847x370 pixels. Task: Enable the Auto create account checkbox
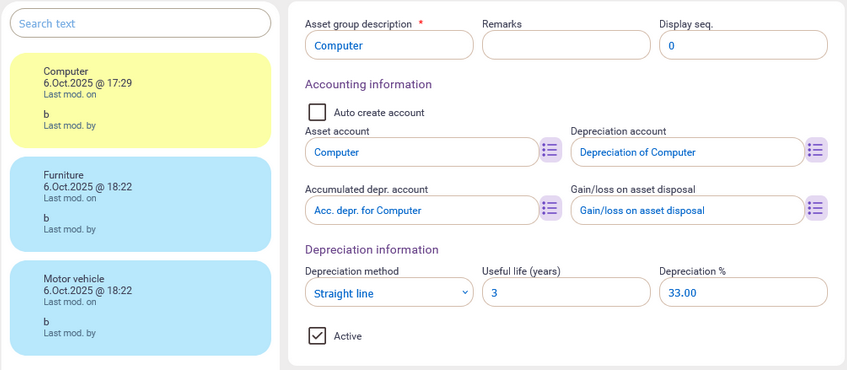(x=317, y=112)
